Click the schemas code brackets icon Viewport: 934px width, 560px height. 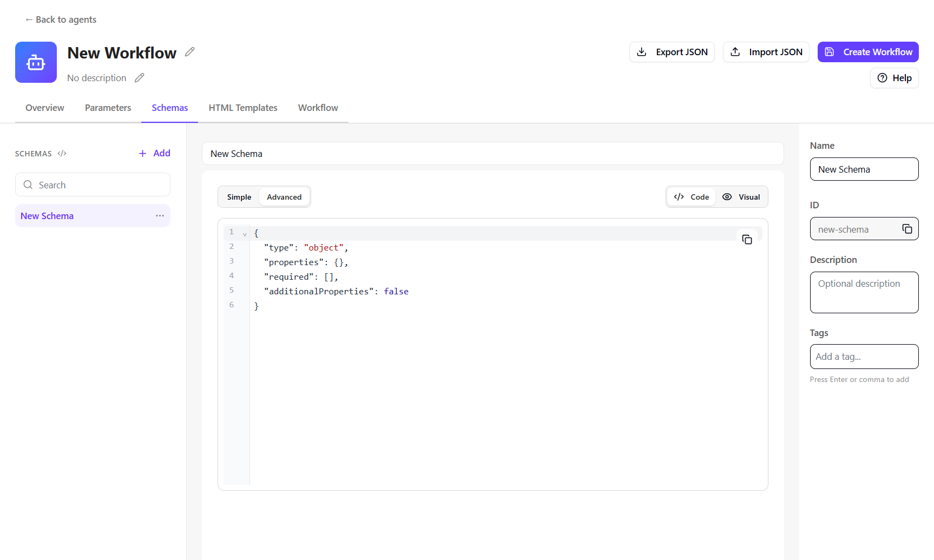[x=62, y=154]
